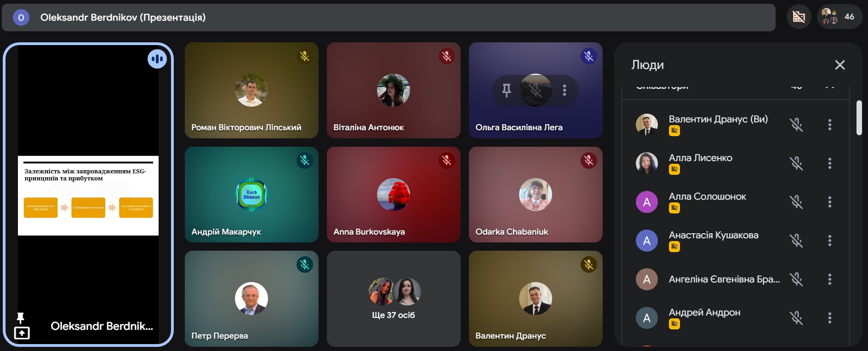Screen dimensions: 868x351
Task: Open the 46 participants counter button
Action: point(839,17)
